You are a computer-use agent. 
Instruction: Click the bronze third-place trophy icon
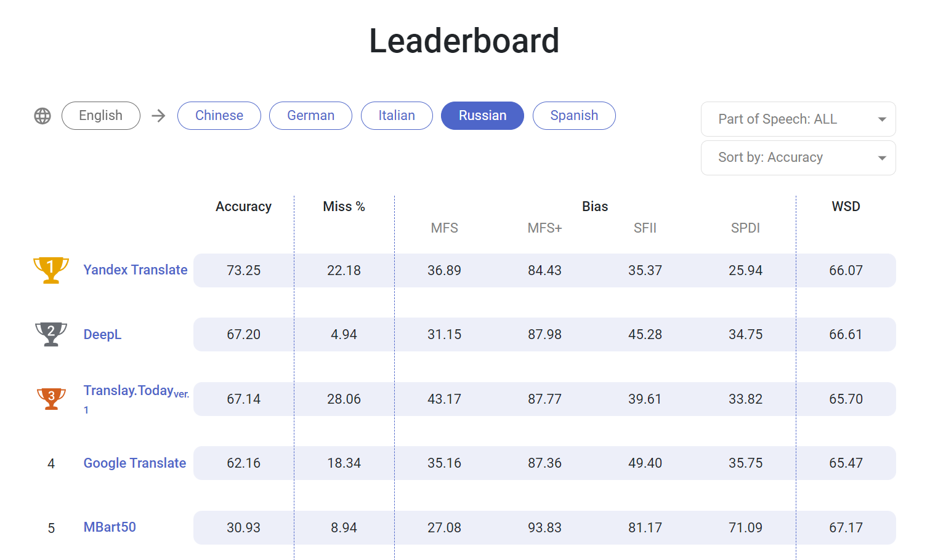point(51,398)
